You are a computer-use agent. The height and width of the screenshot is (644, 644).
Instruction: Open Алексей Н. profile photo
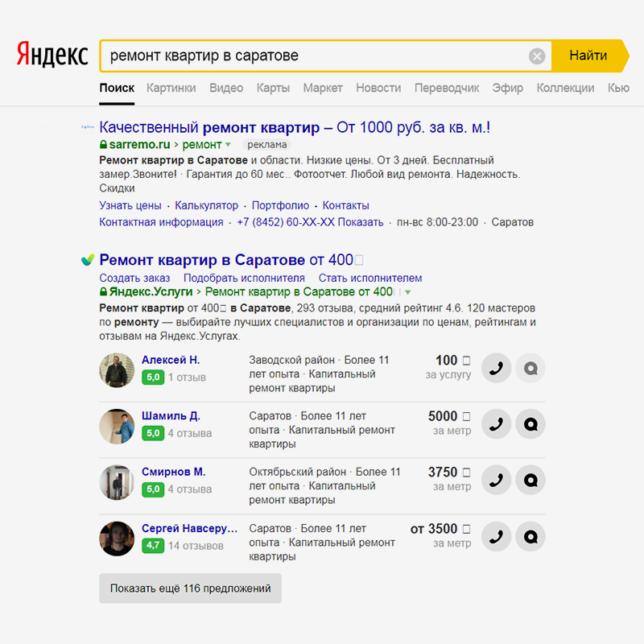tap(117, 370)
